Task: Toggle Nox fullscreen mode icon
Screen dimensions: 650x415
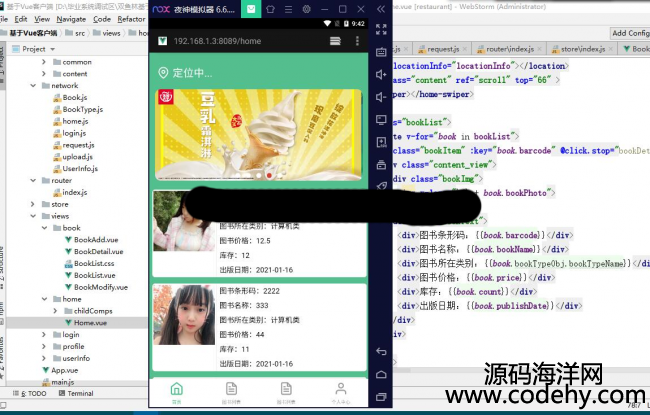Action: click(x=381, y=29)
